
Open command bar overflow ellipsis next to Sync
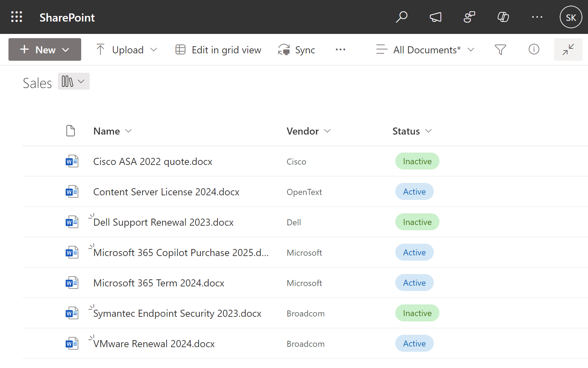pos(341,49)
